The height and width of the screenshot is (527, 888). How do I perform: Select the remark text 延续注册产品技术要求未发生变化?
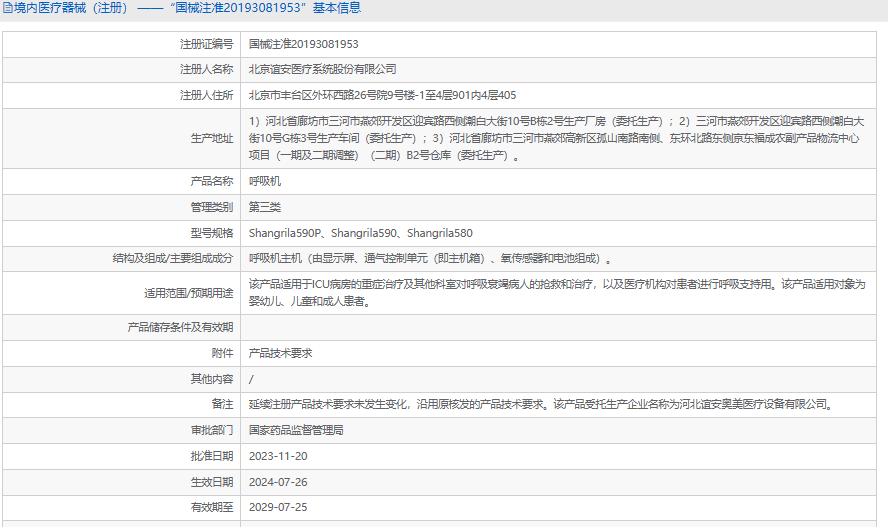[541, 404]
